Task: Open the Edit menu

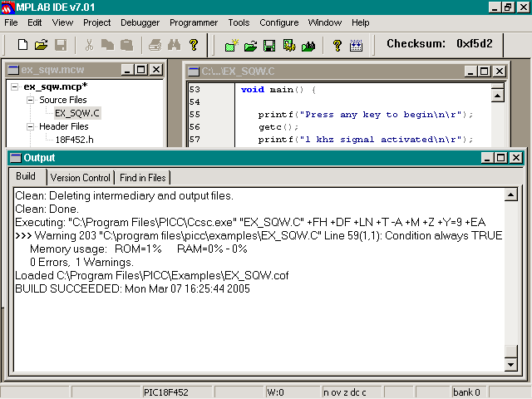Action: pyautogui.click(x=35, y=22)
